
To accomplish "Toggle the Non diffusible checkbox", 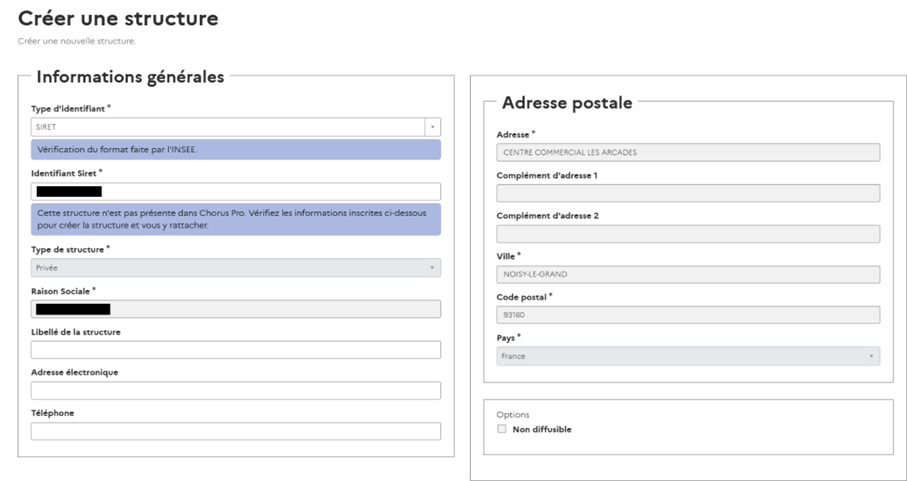I will coord(502,430).
